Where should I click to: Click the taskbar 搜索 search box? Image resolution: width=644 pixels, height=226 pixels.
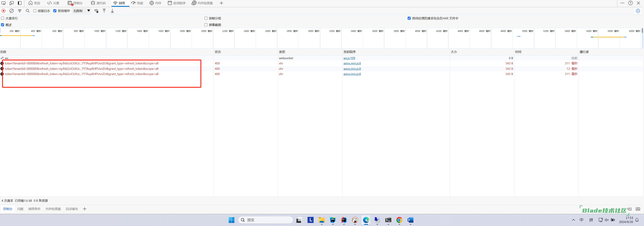click(x=265, y=220)
